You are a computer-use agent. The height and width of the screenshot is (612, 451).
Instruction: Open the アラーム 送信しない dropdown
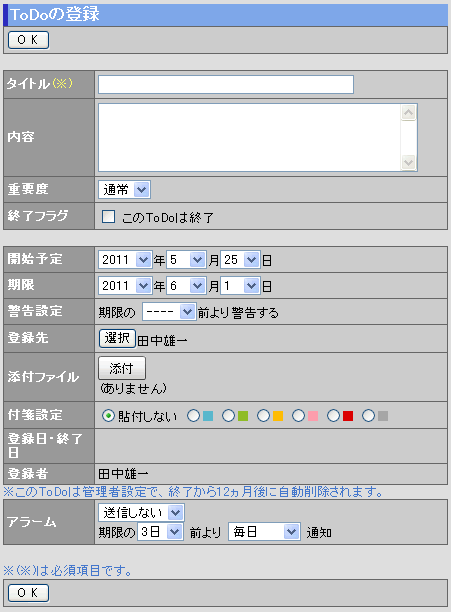[141, 512]
